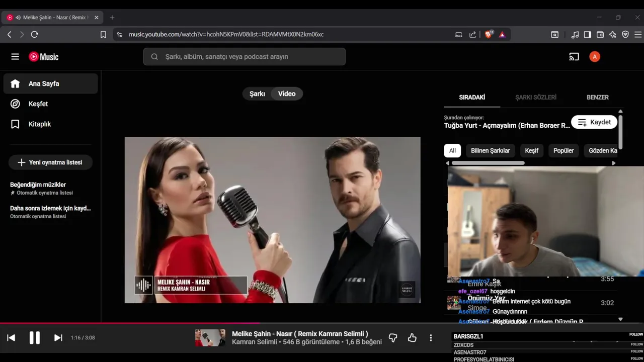Click the share icon in the address bar
Screen dimensions: 644x362
point(472,34)
